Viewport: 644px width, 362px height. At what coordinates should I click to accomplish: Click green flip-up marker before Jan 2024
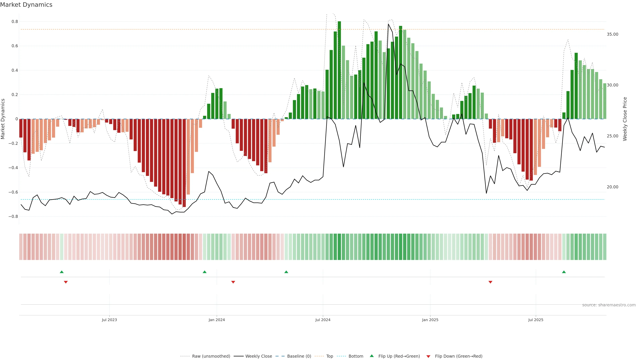pos(204,272)
